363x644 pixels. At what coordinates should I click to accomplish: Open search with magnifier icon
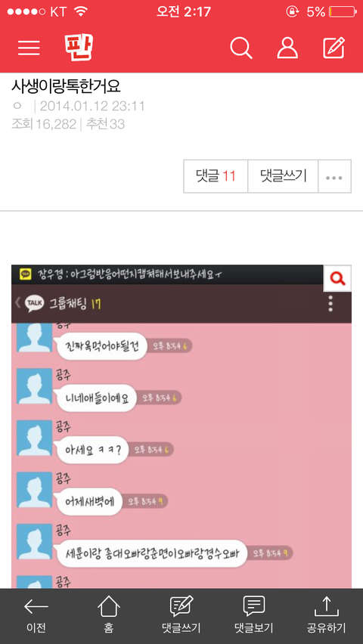click(x=241, y=48)
